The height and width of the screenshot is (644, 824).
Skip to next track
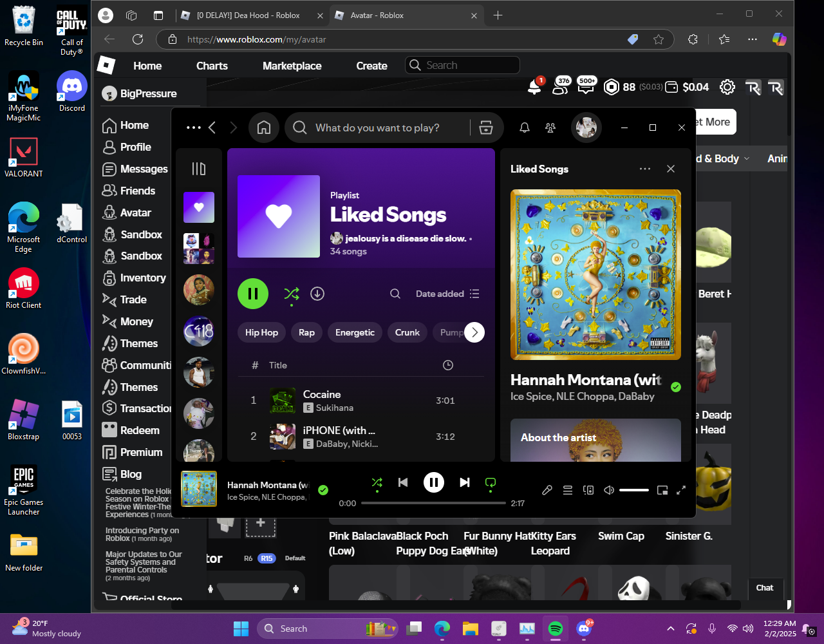point(465,482)
